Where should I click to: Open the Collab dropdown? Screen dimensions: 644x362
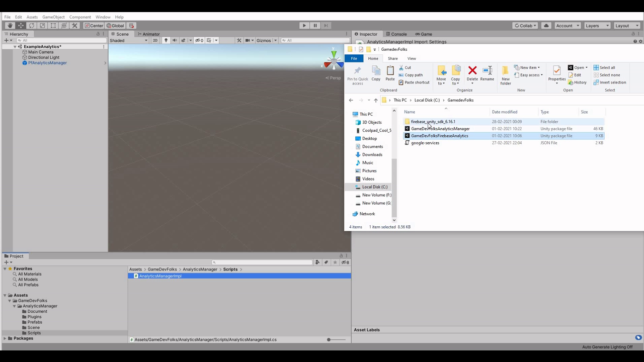(526, 26)
